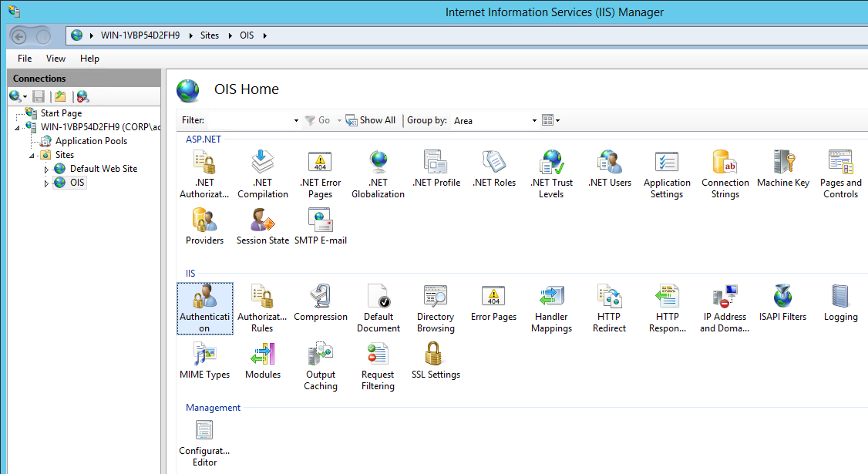Open Session State settings

[x=263, y=227]
